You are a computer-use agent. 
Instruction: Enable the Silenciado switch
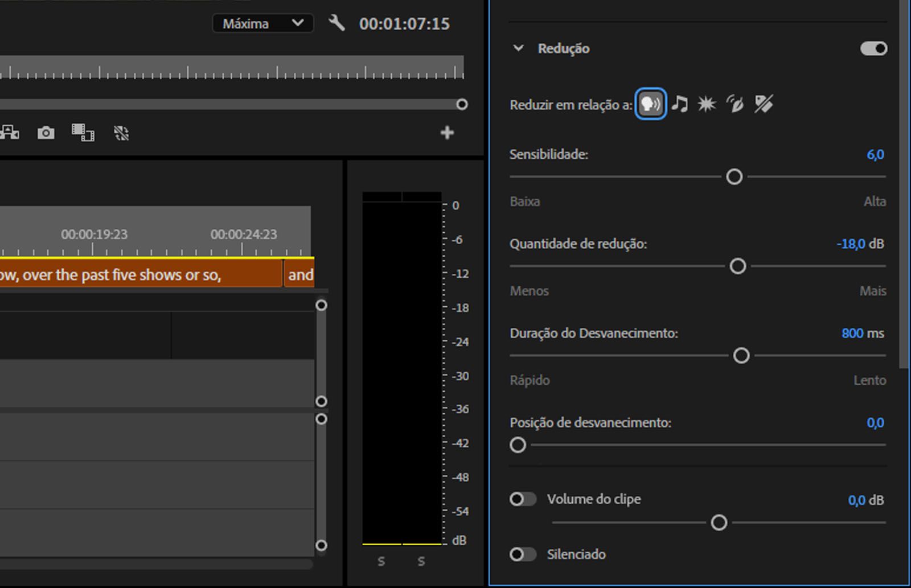pos(523,554)
